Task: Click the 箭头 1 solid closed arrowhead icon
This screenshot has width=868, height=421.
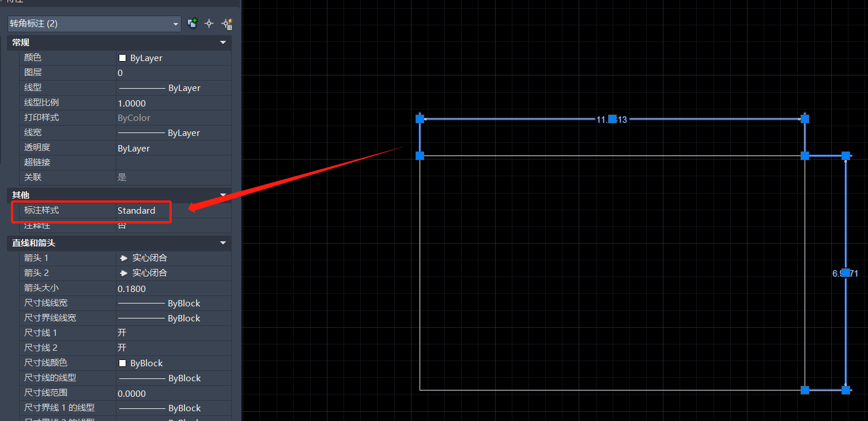Action: pyautogui.click(x=123, y=258)
